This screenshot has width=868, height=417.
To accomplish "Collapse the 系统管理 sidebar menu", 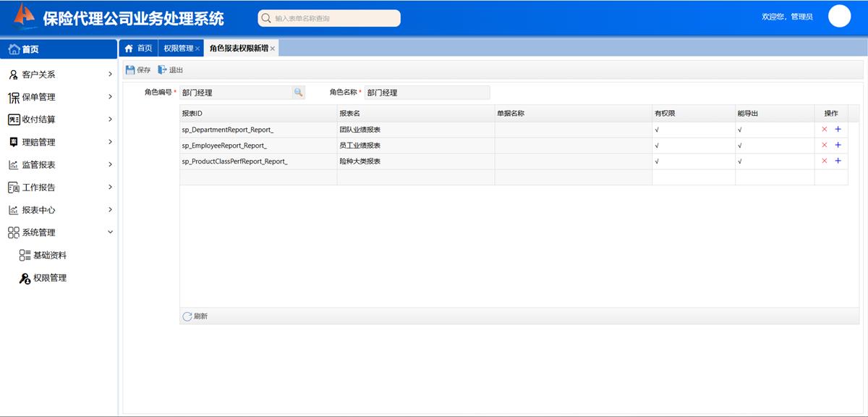I will 59,232.
